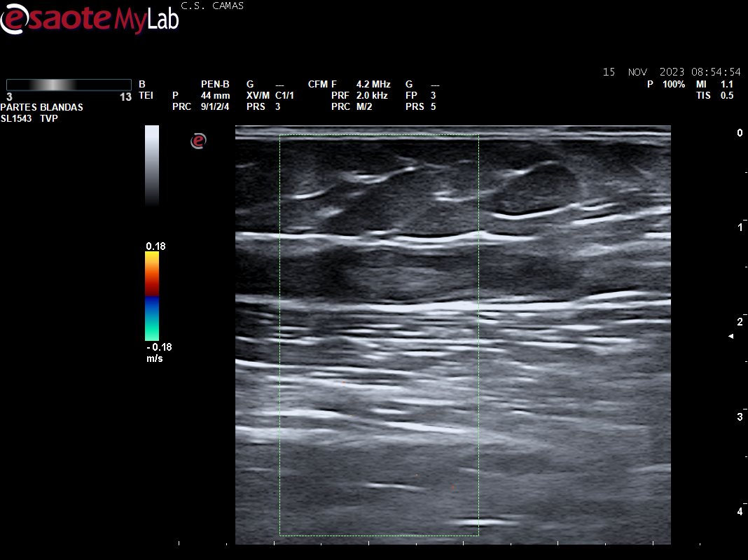Click the focal zone arrow marker
Image resolution: width=748 pixels, height=560 pixels.
click(731, 337)
